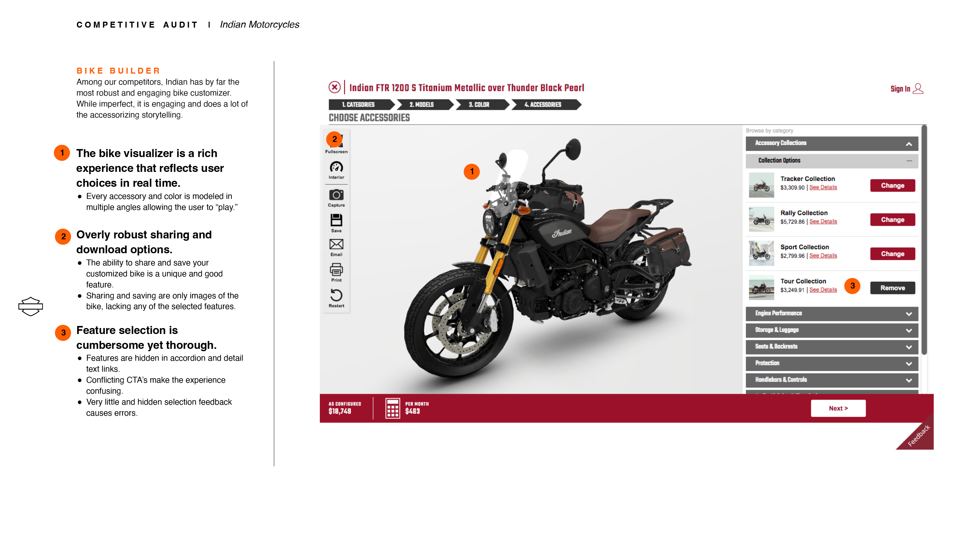Screen dimensions: 980x551
Task: Click the Per Month $463 value
Action: click(x=417, y=408)
